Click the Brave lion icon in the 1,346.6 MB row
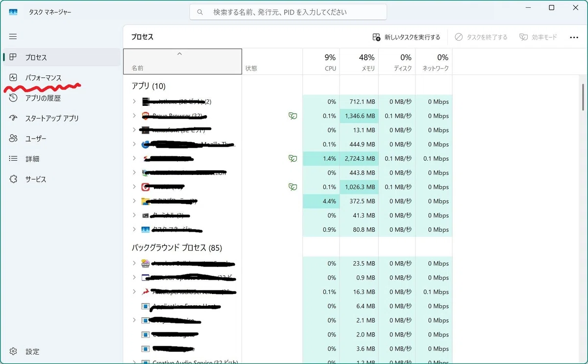588x364 pixels. click(146, 116)
